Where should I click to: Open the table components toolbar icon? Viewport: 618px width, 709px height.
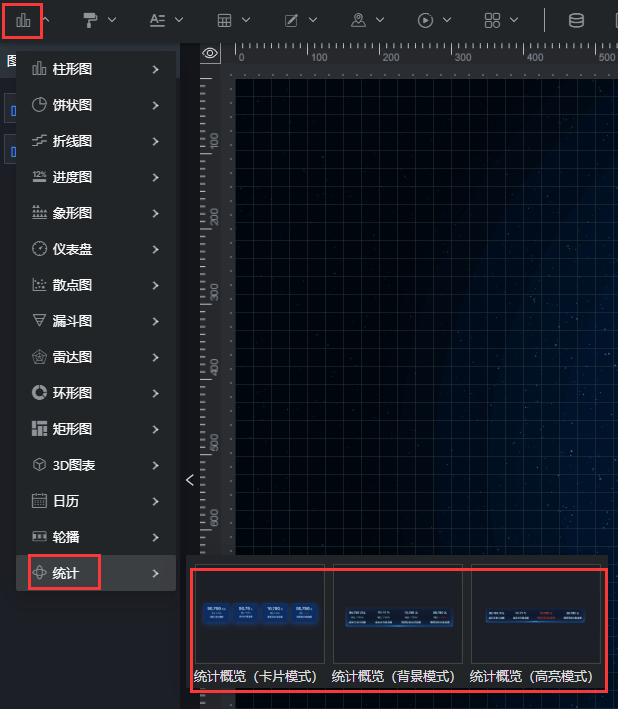pos(225,20)
